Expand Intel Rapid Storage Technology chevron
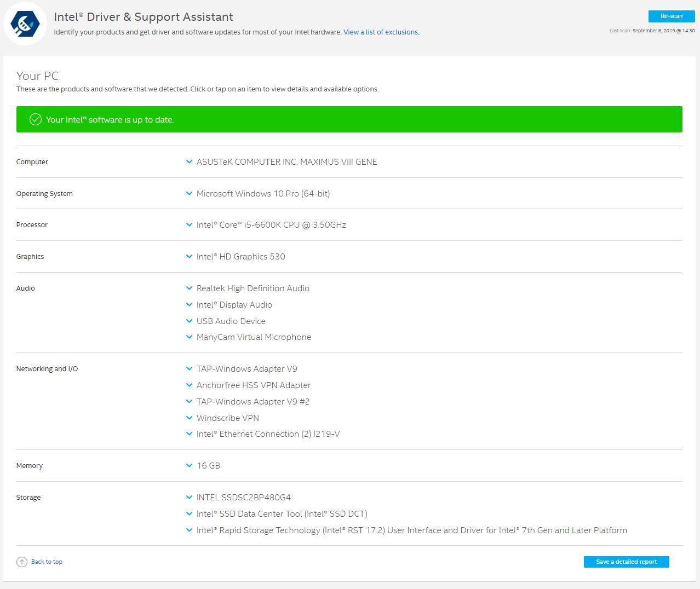 pyautogui.click(x=189, y=530)
